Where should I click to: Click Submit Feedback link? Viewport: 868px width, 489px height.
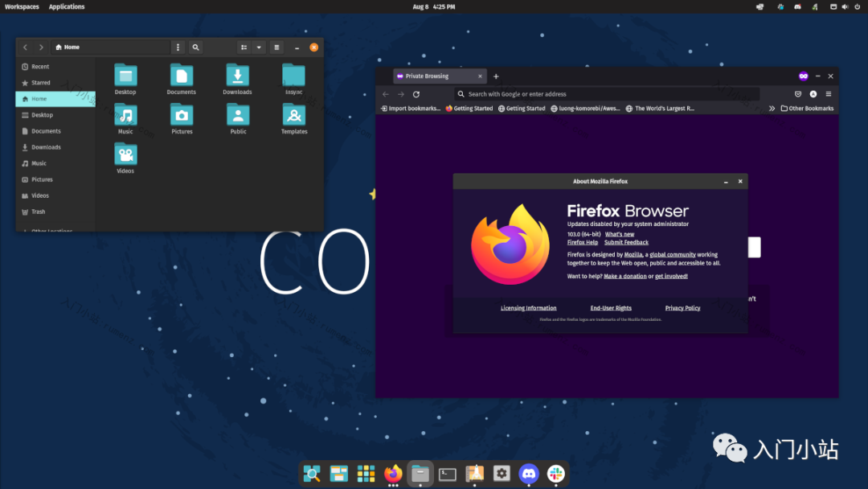[626, 243]
